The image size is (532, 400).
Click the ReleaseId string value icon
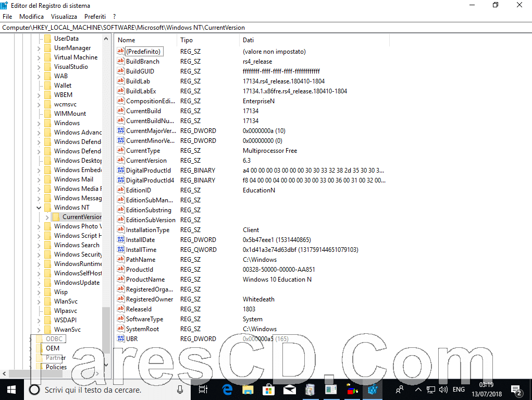[121, 309]
